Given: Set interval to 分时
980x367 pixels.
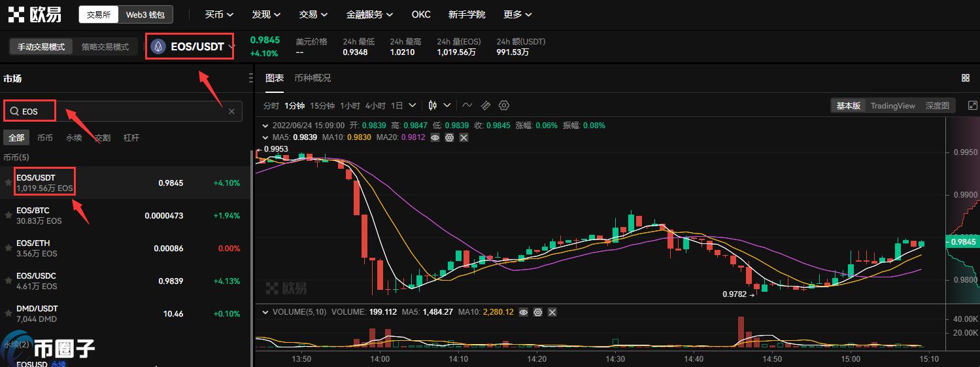Looking at the screenshot, I should (x=271, y=105).
